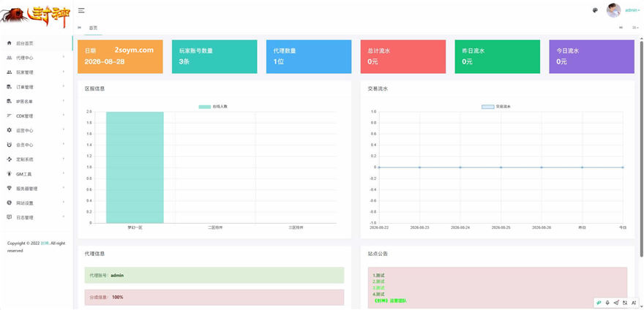644x310 pixels.
Task: Click the 区服信息 panel title
Action: click(x=94, y=88)
